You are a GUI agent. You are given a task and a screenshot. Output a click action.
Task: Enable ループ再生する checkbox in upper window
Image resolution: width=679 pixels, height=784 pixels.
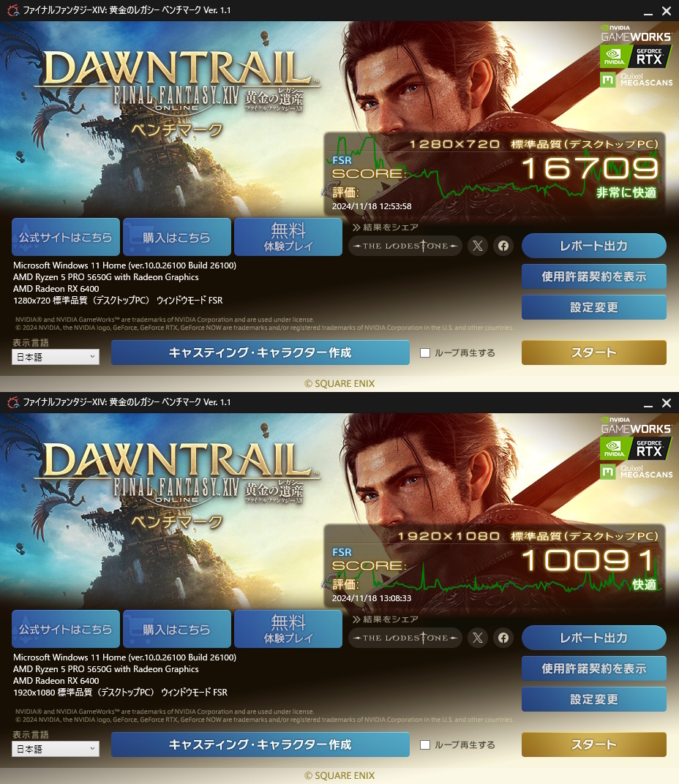point(425,353)
